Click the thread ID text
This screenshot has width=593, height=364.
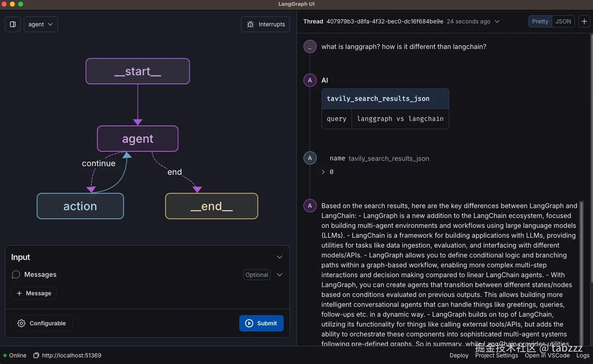(x=385, y=21)
